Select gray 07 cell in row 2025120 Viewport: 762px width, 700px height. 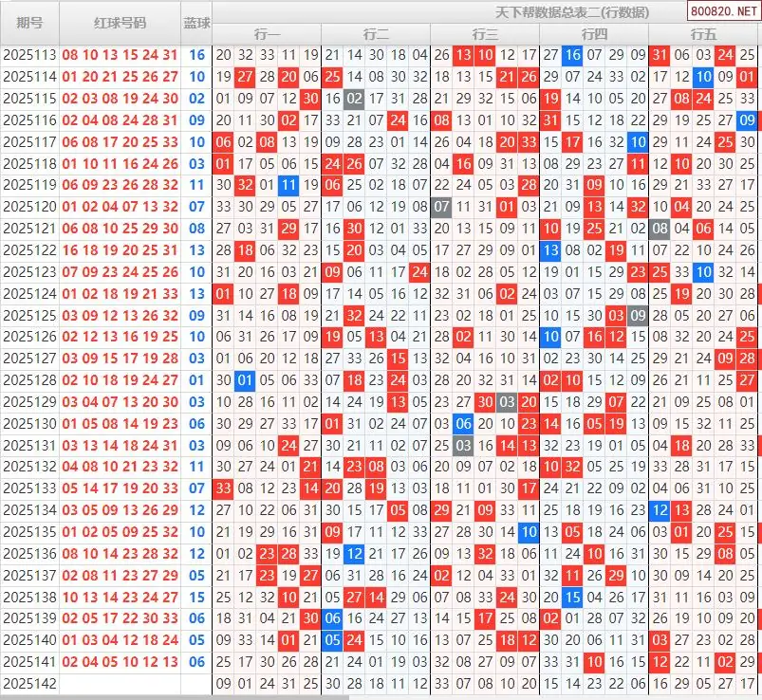click(441, 206)
